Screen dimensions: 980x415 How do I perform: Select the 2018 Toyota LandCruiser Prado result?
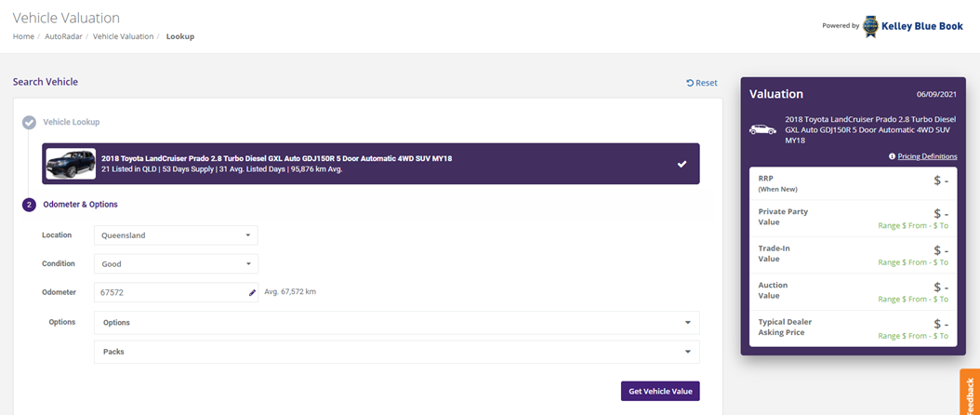(371, 164)
